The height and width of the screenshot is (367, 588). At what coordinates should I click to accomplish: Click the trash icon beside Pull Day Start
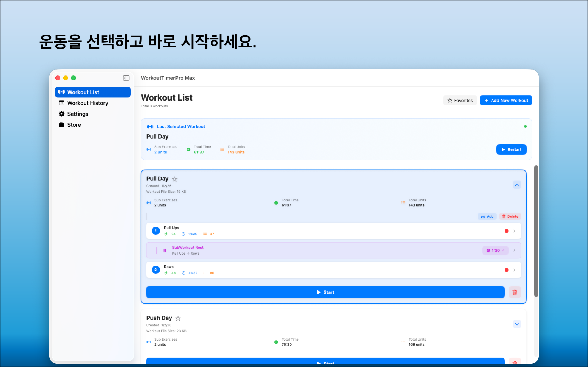515,292
